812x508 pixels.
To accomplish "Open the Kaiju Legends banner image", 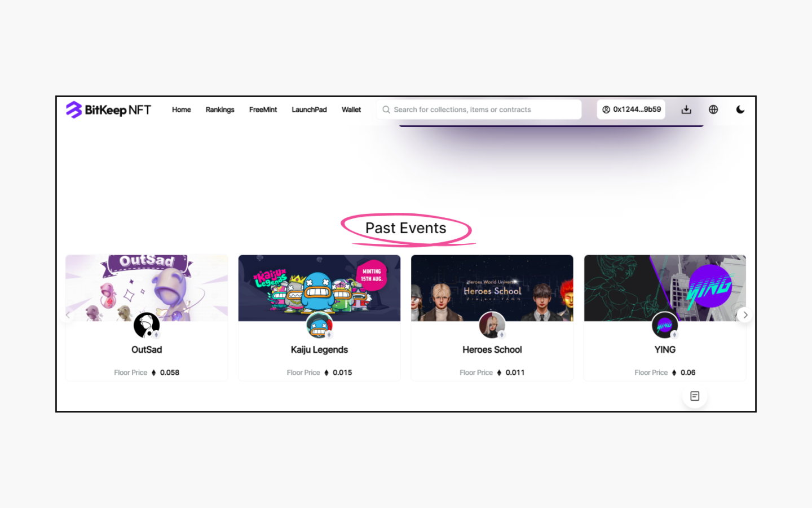I will pos(319,288).
